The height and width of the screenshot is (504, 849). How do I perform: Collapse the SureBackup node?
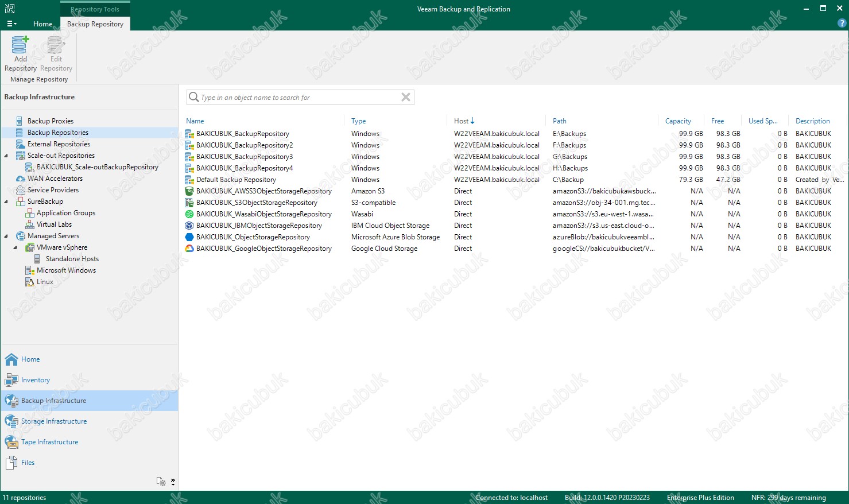pos(6,201)
